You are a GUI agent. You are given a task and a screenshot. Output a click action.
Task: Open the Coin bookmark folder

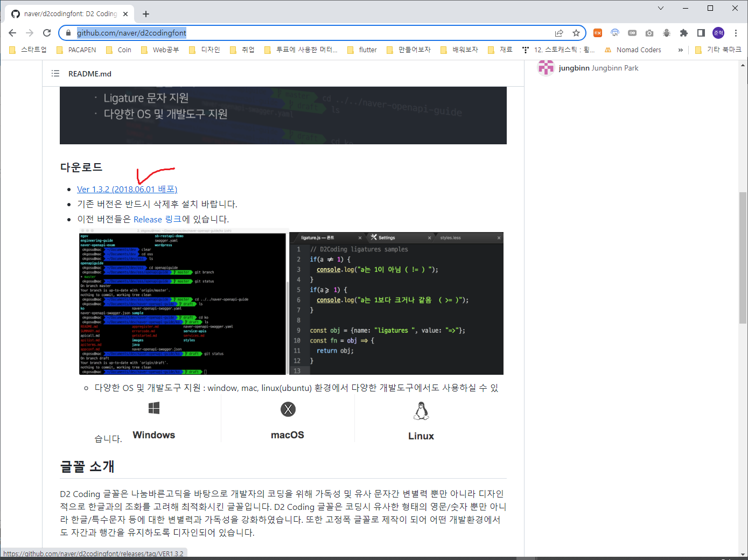point(119,50)
